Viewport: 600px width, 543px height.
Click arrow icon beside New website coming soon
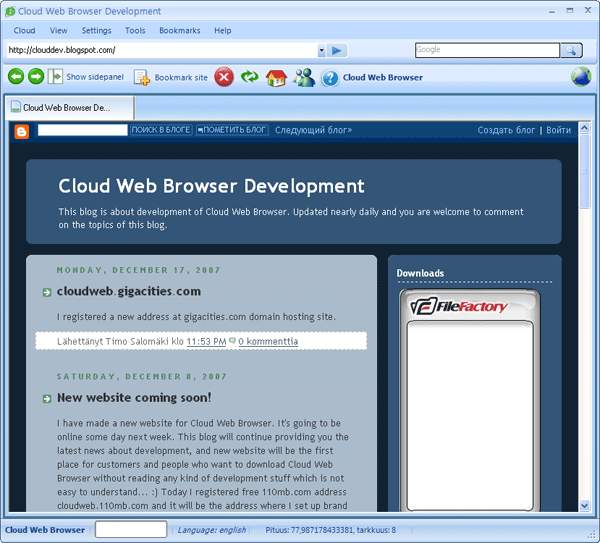pos(47,399)
